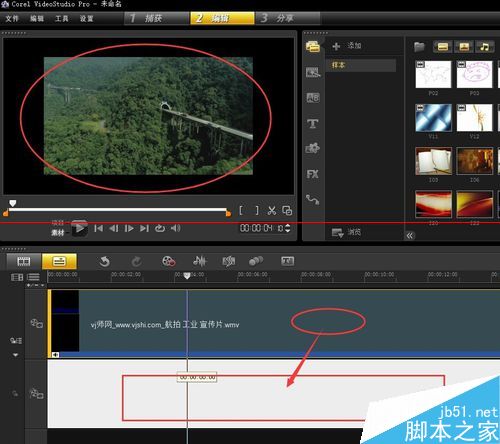Set the Mark-in bracket point

[x=241, y=211]
